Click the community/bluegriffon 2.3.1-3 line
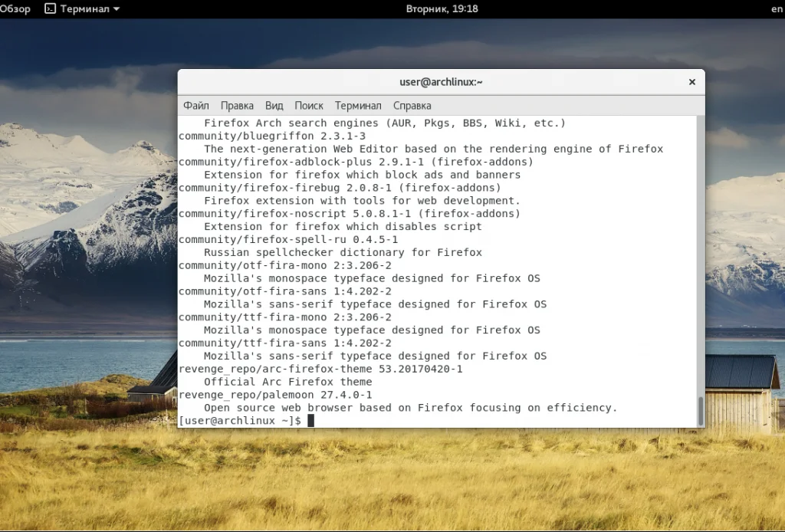Viewport: 785px width, 532px height. (x=272, y=136)
